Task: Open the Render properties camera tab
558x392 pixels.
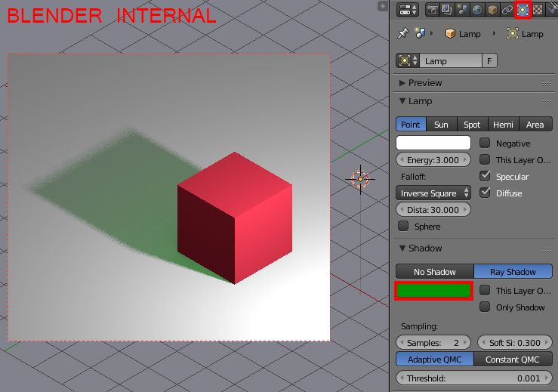Action: tap(432, 10)
